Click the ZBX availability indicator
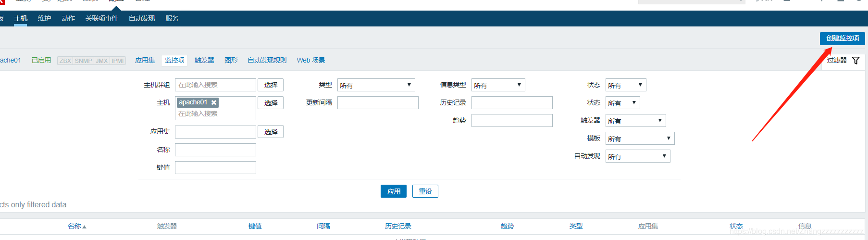868x240 pixels. click(x=65, y=61)
